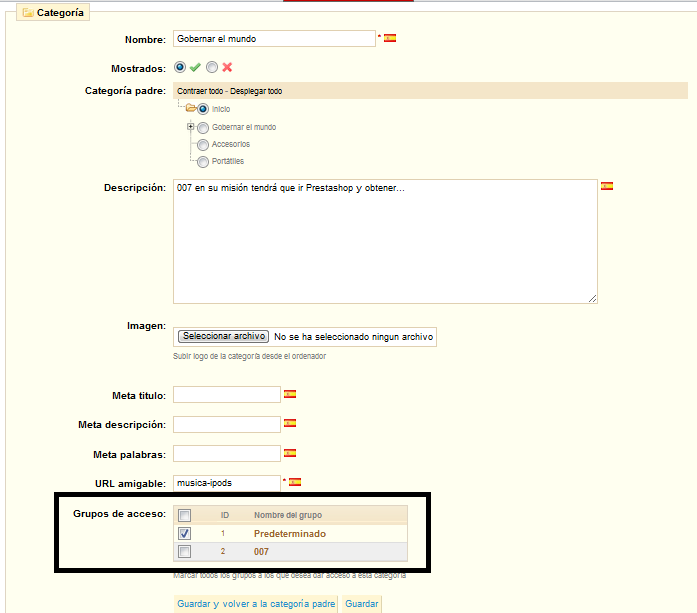Click the flag icon next to Meta descripción
The image size is (697, 613).
pyautogui.click(x=290, y=423)
